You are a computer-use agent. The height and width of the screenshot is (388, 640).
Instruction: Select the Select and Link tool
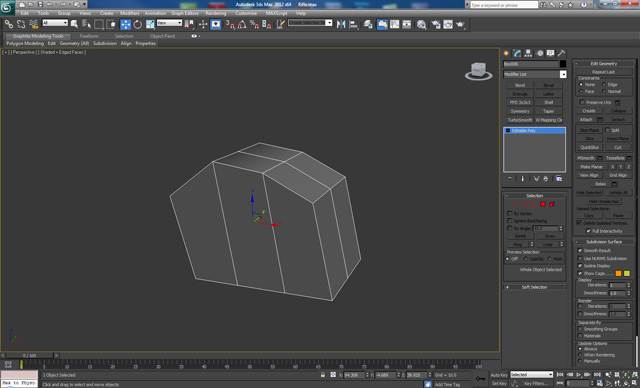pyautogui.click(x=9, y=24)
